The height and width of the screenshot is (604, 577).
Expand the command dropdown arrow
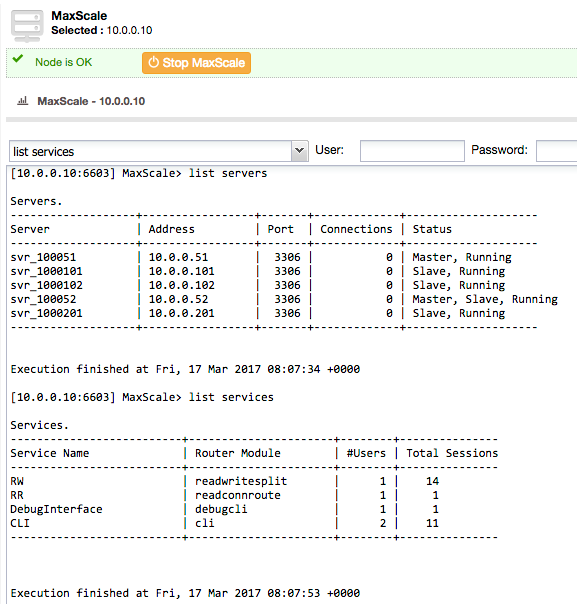[x=299, y=151]
